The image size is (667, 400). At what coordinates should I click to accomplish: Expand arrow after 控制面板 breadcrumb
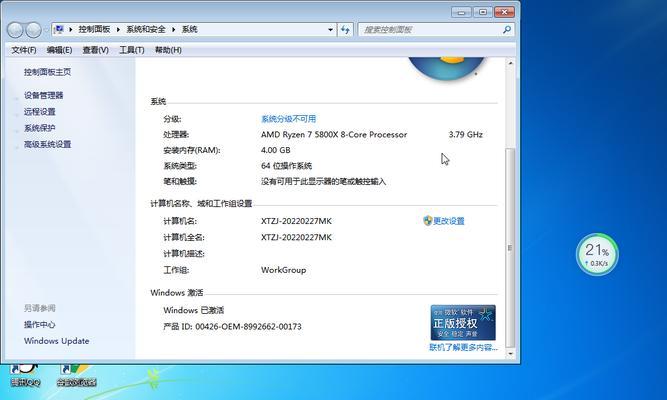point(118,29)
